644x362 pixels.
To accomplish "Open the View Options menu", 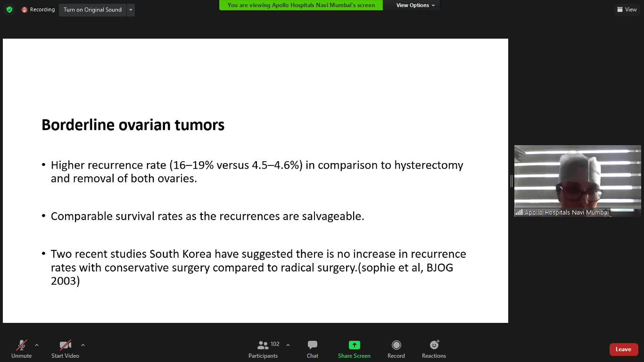I will pyautogui.click(x=415, y=5).
